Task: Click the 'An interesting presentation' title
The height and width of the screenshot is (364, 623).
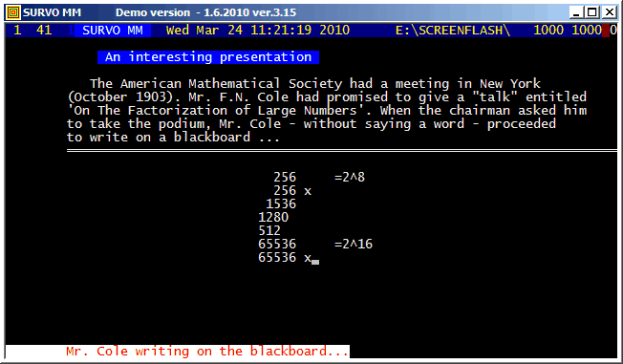Action: pos(208,56)
